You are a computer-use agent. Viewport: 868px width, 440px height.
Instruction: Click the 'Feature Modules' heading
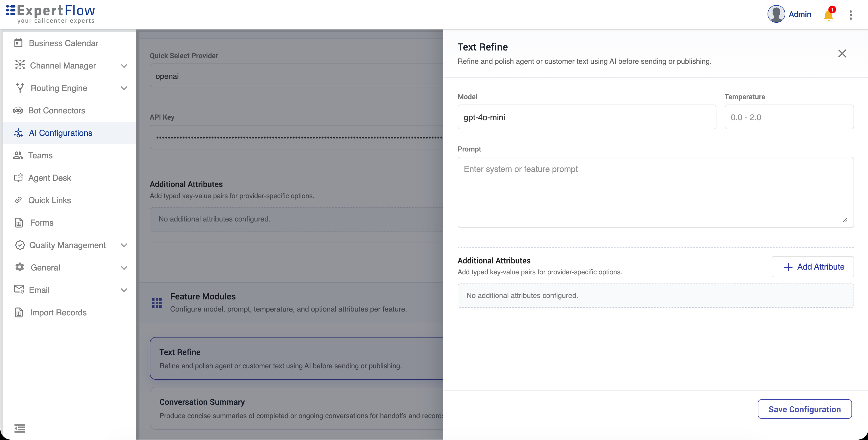click(203, 296)
